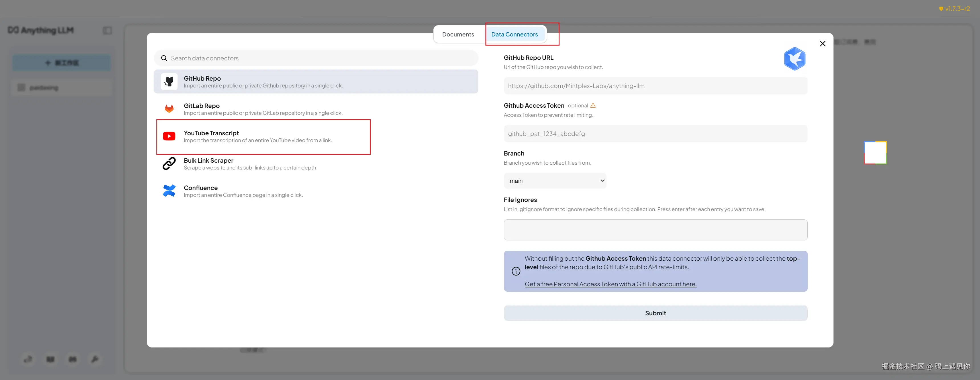980x380 pixels.
Task: Close the data connectors dialog
Action: [x=822, y=44]
